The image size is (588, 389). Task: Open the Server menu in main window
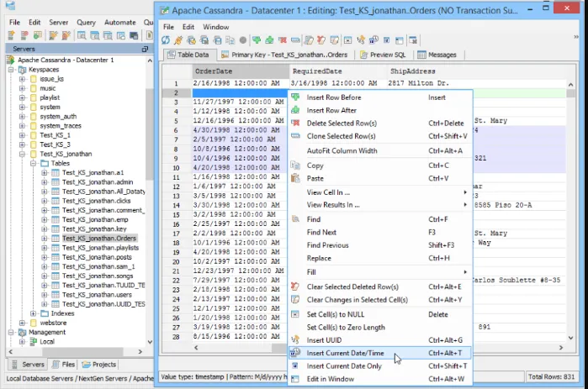point(59,23)
